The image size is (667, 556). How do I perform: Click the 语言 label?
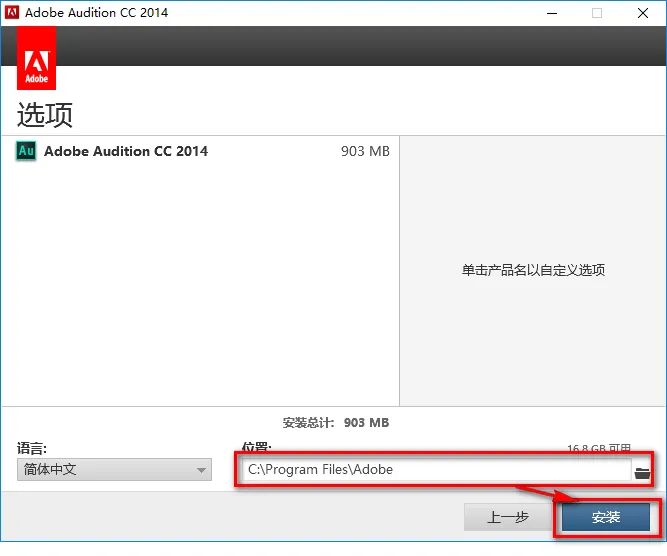pyautogui.click(x=32, y=448)
